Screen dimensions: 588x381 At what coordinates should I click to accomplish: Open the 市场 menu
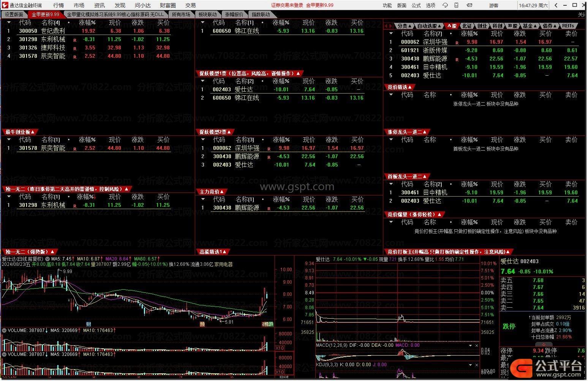click(x=79, y=5)
